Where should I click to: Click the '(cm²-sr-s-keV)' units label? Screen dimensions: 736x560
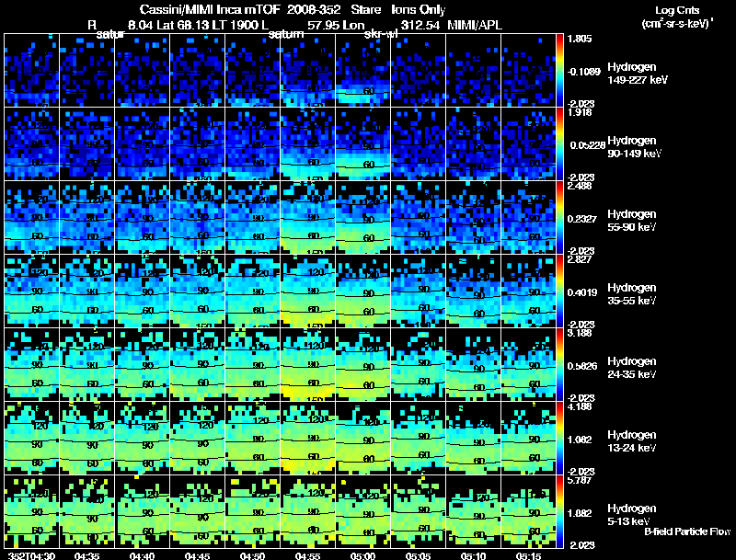[675, 24]
